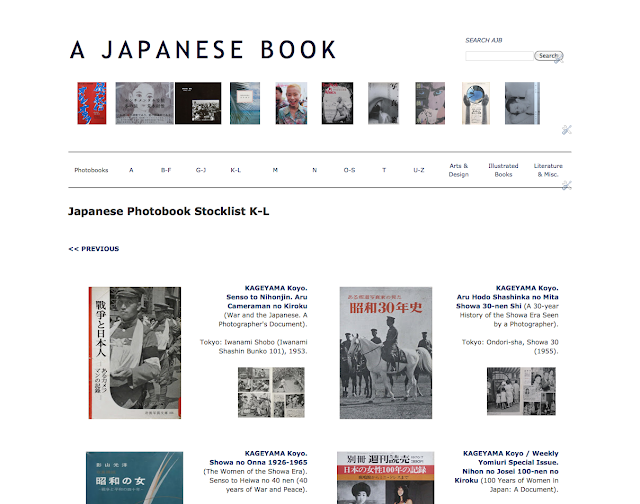Open the black cover with crowd photo thumbnail
The image size is (640, 504).
[198, 103]
